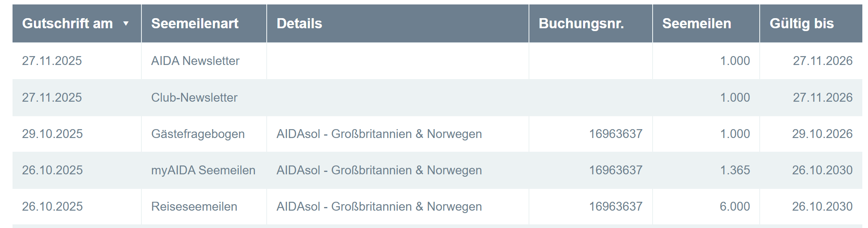Select the AIDA Newsletter entry

tap(195, 61)
